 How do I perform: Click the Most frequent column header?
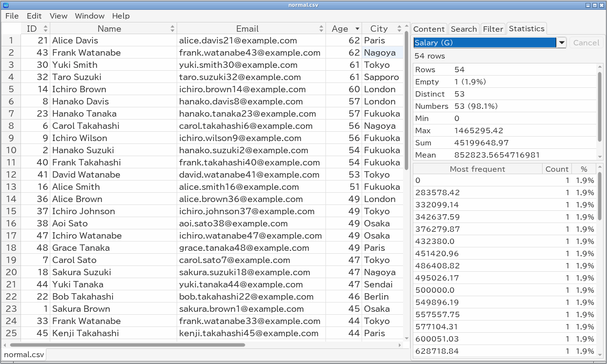[477, 169]
